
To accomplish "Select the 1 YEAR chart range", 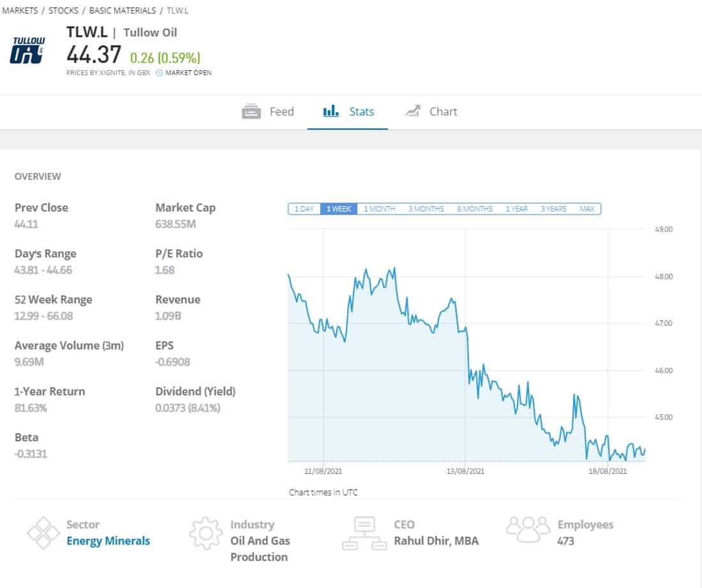I will point(517,209).
